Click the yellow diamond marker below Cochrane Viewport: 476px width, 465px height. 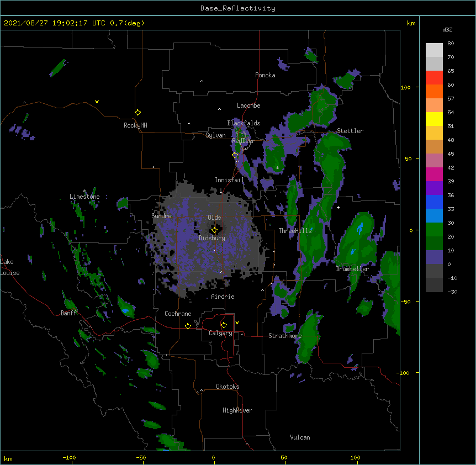pos(188,326)
